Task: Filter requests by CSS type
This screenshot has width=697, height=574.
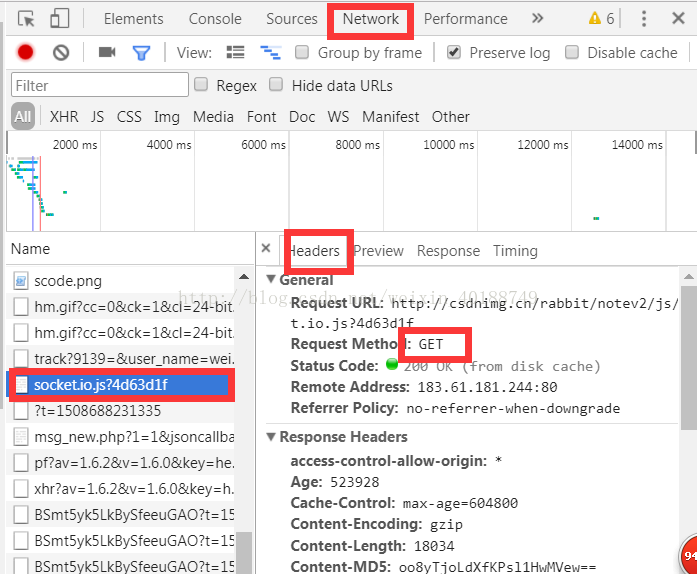Action: (129, 116)
